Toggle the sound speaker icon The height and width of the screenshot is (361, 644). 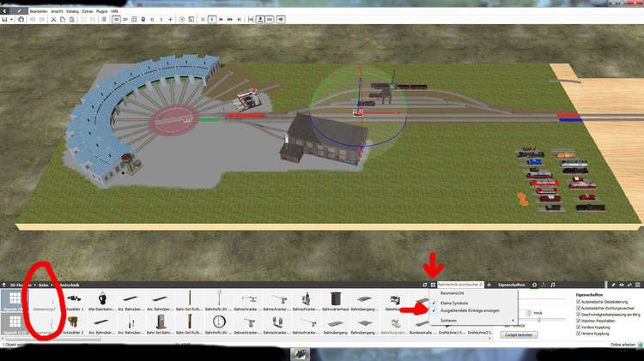tap(281, 19)
